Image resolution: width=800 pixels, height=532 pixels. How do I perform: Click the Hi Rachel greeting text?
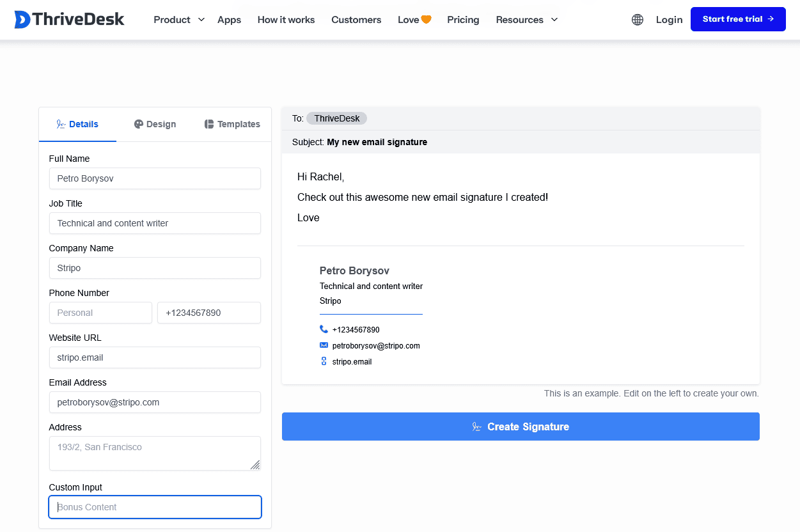coord(320,176)
